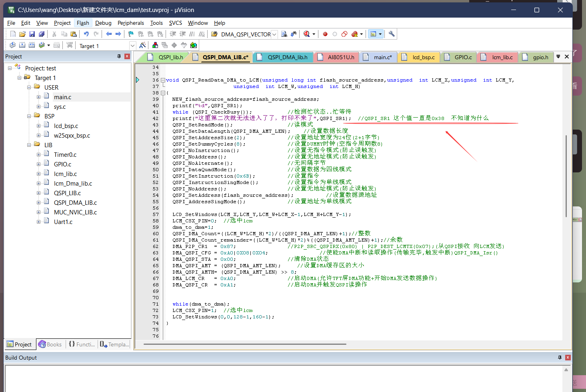Insert a breakpoint with the red dot
Viewport: 586px width, 392px height.
(x=325, y=34)
